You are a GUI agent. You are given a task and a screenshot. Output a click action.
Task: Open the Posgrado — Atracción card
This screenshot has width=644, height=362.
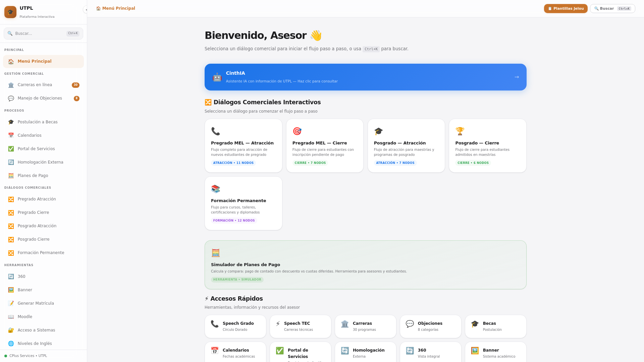406,146
